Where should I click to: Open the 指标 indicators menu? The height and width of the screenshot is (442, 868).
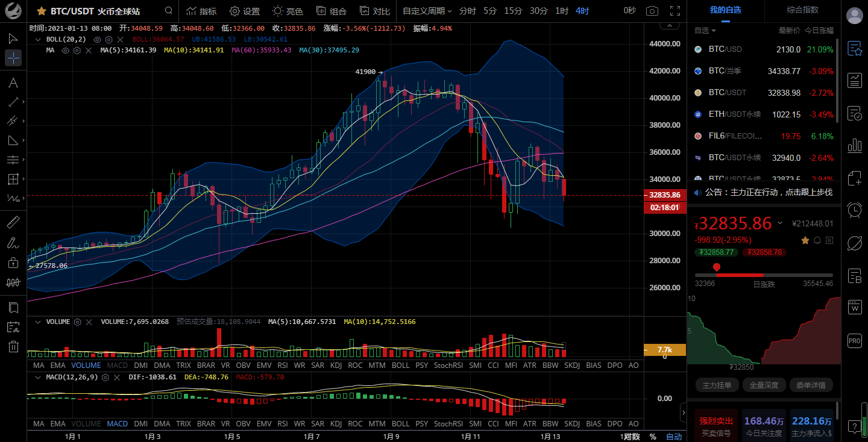tap(201, 11)
